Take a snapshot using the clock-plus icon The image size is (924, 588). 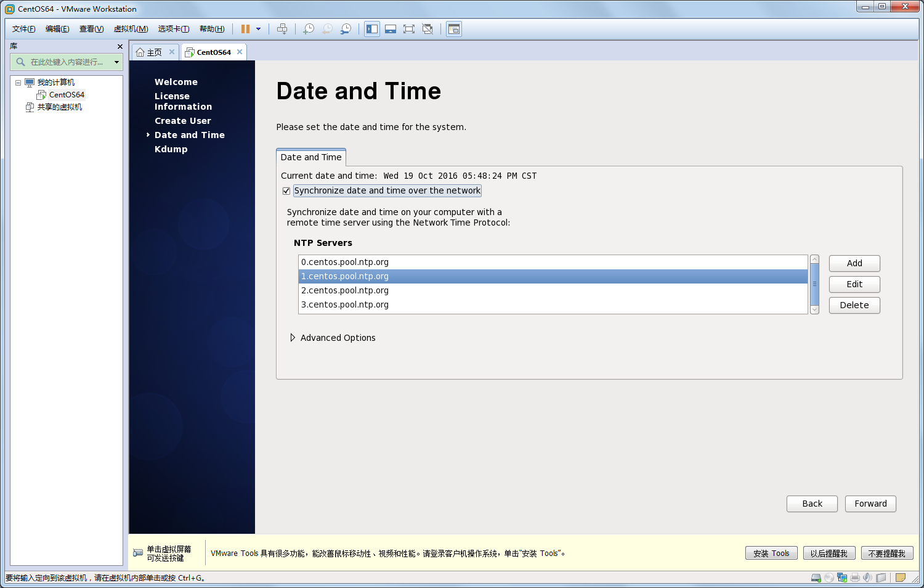coord(309,29)
